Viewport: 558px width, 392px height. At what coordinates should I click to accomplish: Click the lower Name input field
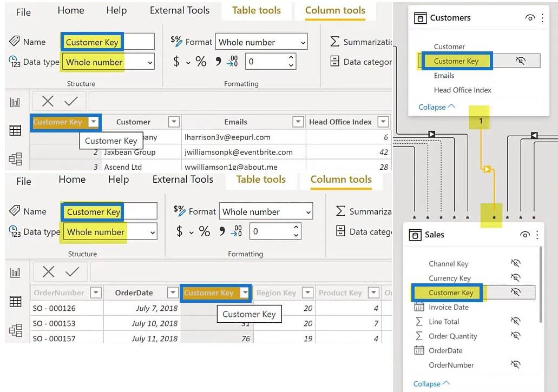(110, 212)
